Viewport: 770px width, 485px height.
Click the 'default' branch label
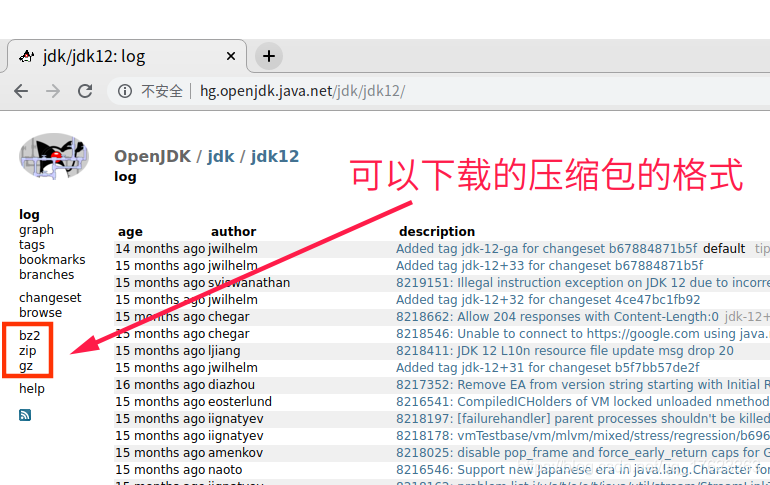724,249
